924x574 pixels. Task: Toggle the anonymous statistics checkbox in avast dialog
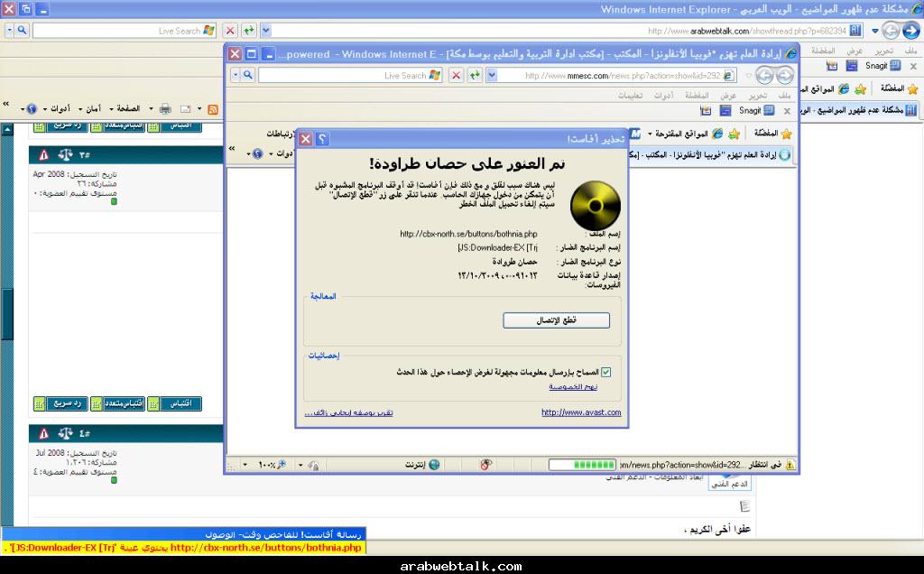(605, 373)
